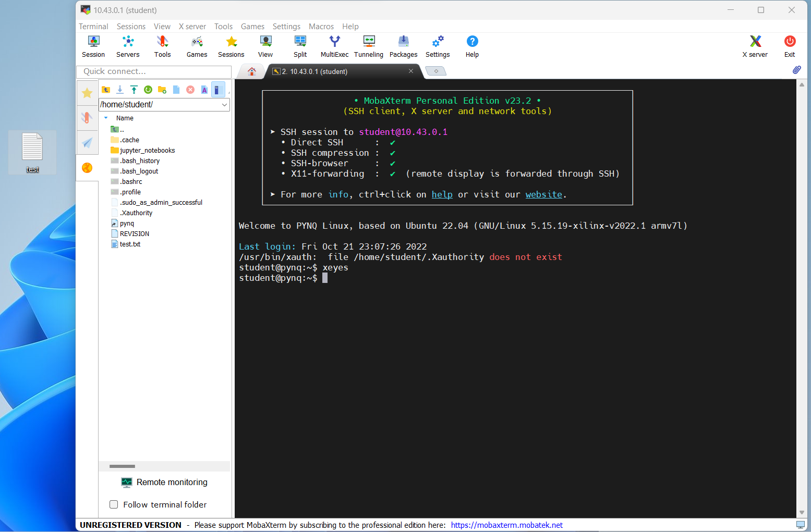Select the Split toolbar icon

(x=300, y=46)
